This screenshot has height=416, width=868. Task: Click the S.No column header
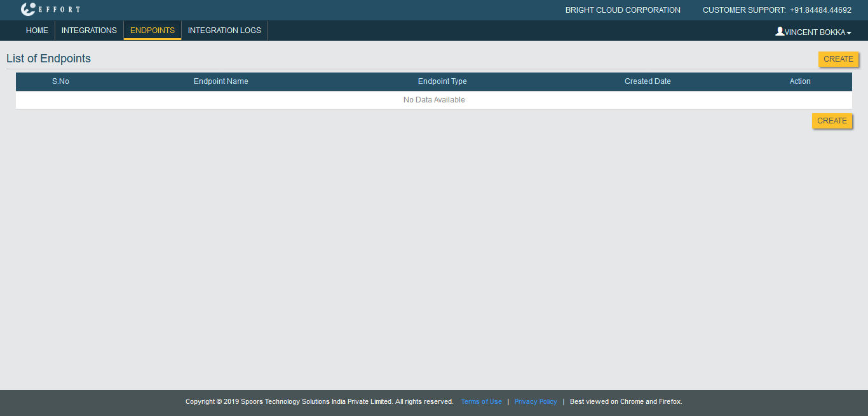pos(60,81)
